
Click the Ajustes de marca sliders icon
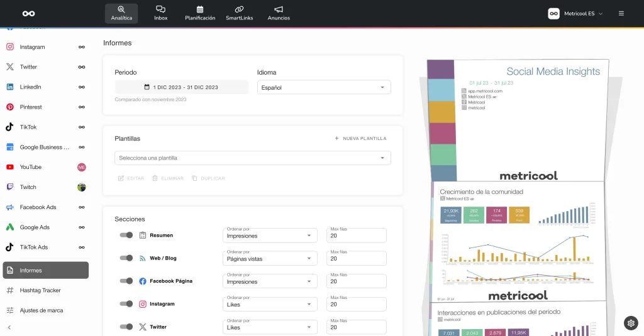(10, 310)
